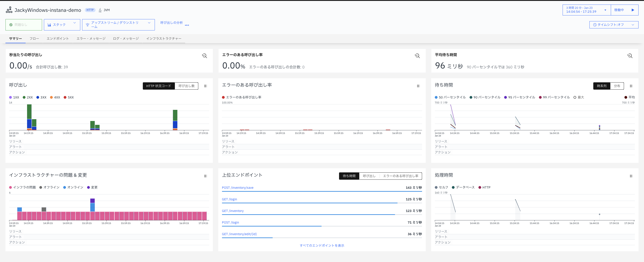Switch to the フロー tab
Image resolution: width=644 pixels, height=262 pixels.
[35, 38]
